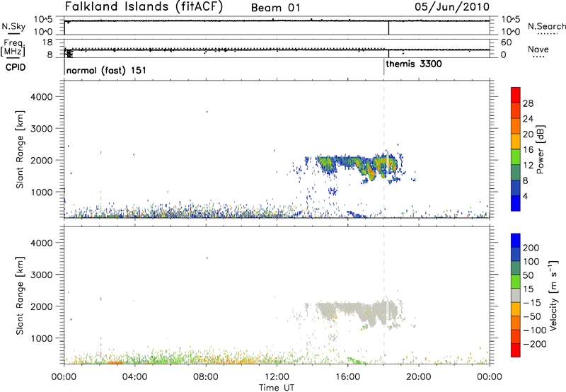This screenshot has width=566, height=392.
Task: Pick the blue top segment of Velocity colorbar
Action: 516,241
